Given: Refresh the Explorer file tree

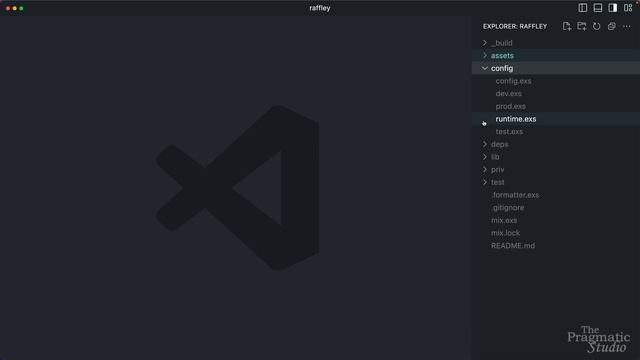Looking at the screenshot, I should point(597,27).
